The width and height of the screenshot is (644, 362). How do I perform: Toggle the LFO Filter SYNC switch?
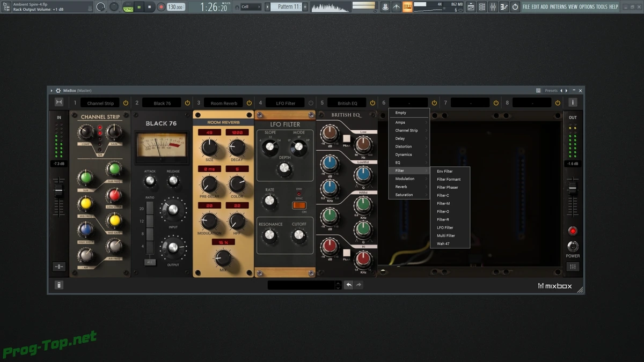[299, 205]
